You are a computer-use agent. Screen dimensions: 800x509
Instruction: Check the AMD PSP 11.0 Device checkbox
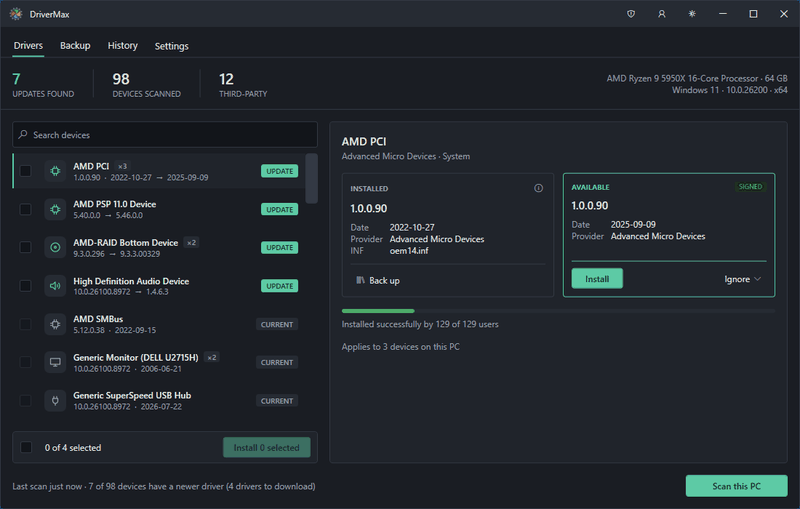click(x=26, y=209)
